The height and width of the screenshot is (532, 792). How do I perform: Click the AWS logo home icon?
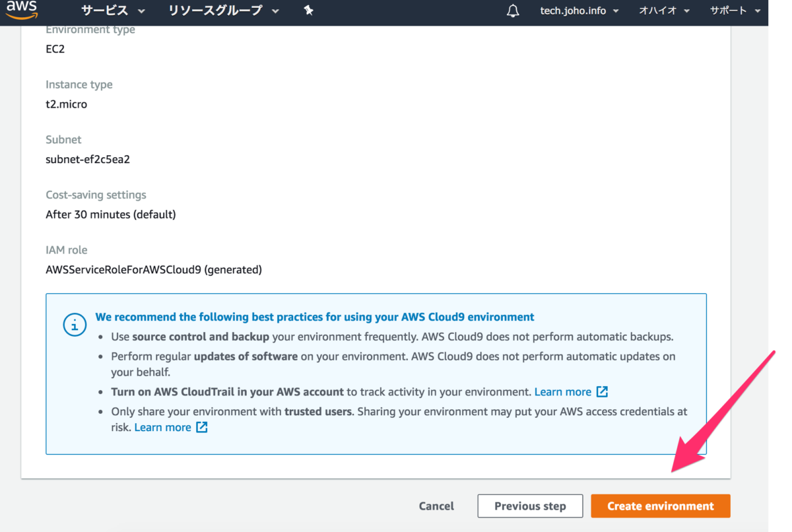[22, 9]
